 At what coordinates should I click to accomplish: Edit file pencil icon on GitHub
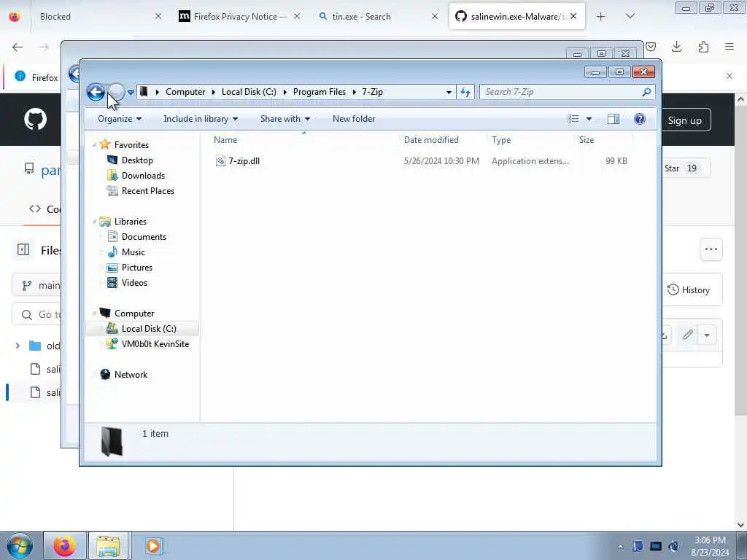click(687, 335)
